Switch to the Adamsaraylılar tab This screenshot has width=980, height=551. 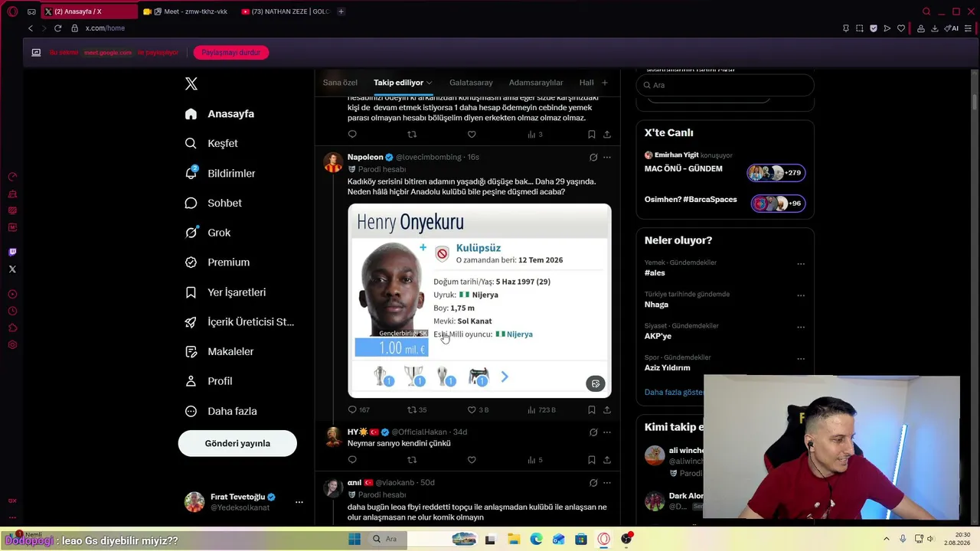[x=536, y=83]
